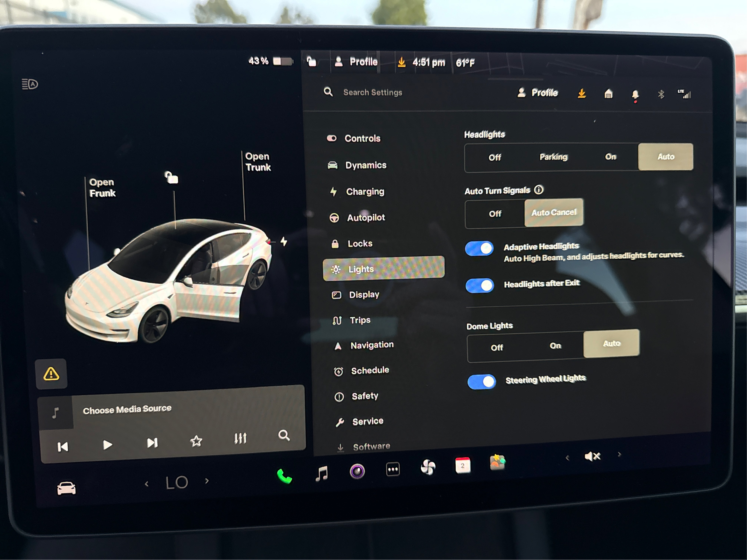This screenshot has width=747, height=560.
Task: Open the purple camera app icon
Action: click(357, 471)
